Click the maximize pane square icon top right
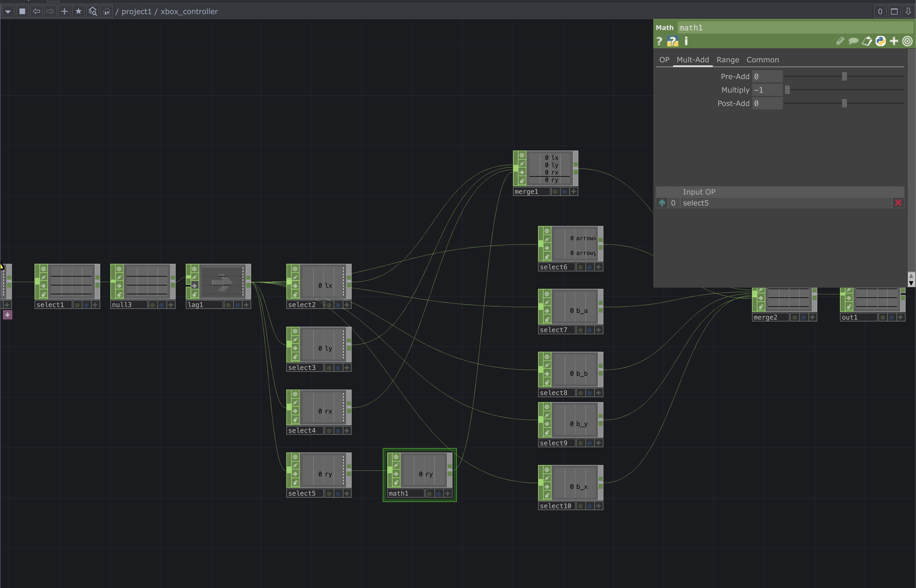 pos(894,12)
